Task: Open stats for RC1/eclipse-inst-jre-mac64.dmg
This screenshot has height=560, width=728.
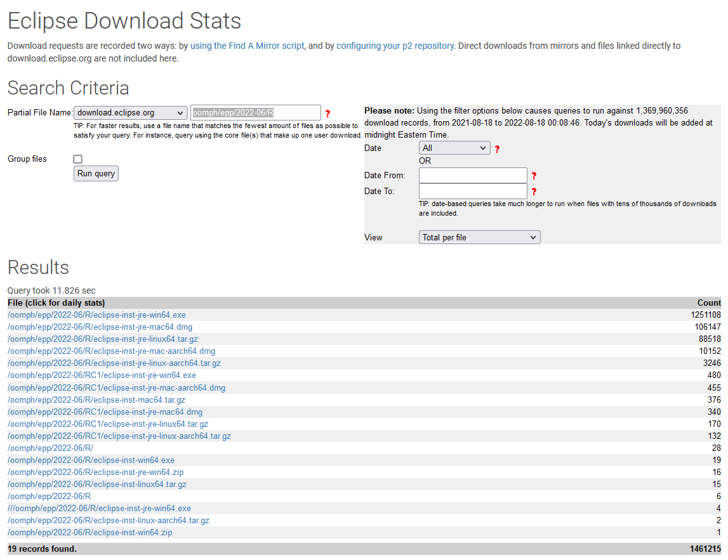Action: coord(105,412)
